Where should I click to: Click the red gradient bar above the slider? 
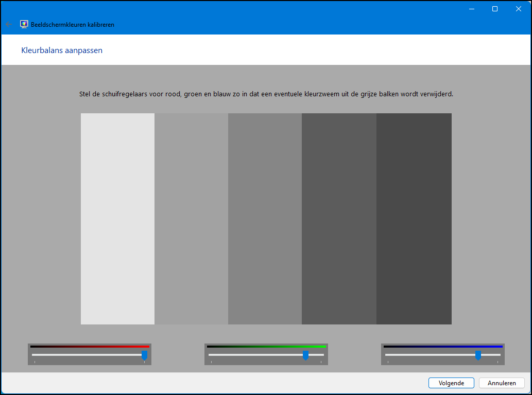pos(90,347)
